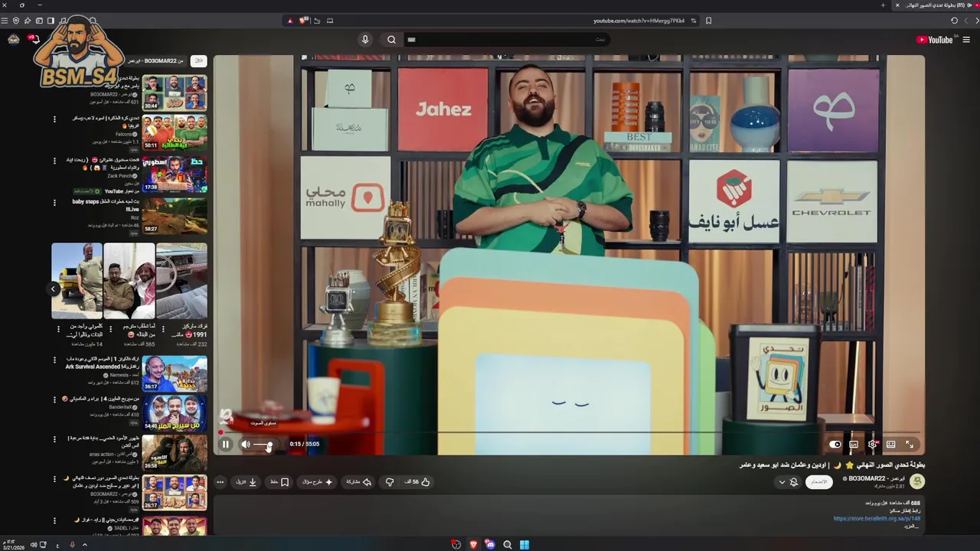This screenshot has width=980, height=551.
Task: Like the video showing 56 ألف
Action: [417, 482]
